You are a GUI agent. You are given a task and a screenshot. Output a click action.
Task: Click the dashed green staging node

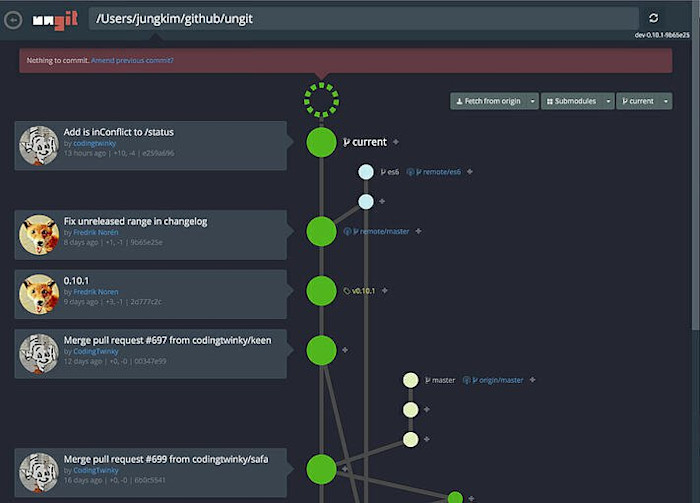point(321,100)
